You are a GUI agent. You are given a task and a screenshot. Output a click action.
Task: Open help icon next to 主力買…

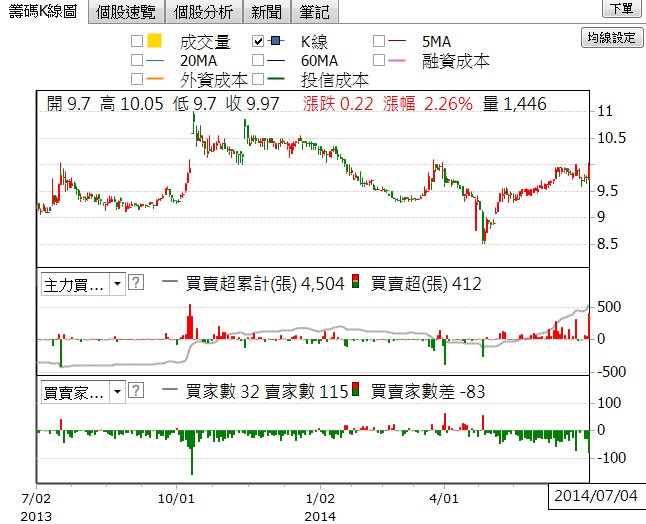tap(136, 283)
